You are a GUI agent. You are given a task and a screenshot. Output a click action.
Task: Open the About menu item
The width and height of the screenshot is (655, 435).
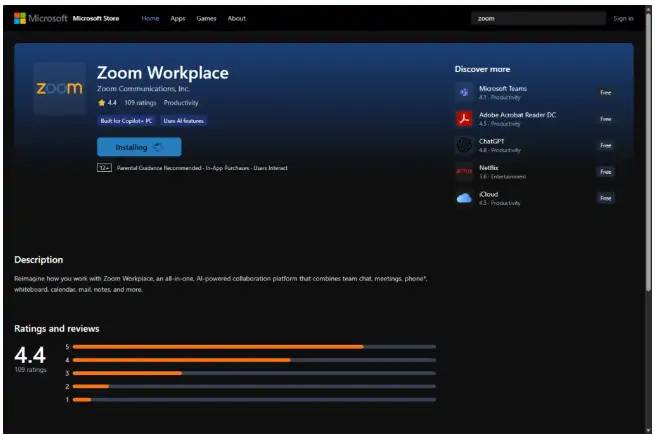(236, 18)
